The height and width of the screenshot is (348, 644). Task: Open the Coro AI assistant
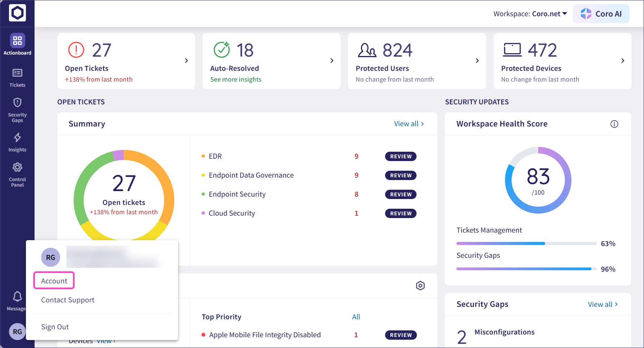[601, 14]
